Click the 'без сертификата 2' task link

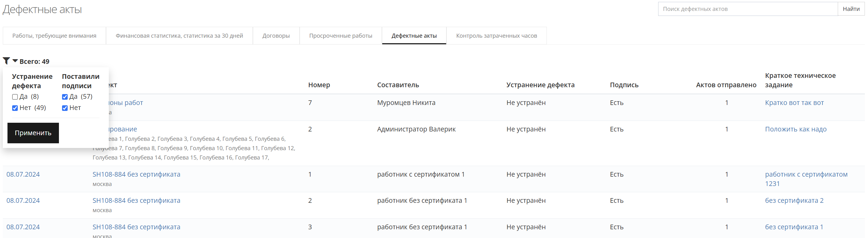[794, 201]
